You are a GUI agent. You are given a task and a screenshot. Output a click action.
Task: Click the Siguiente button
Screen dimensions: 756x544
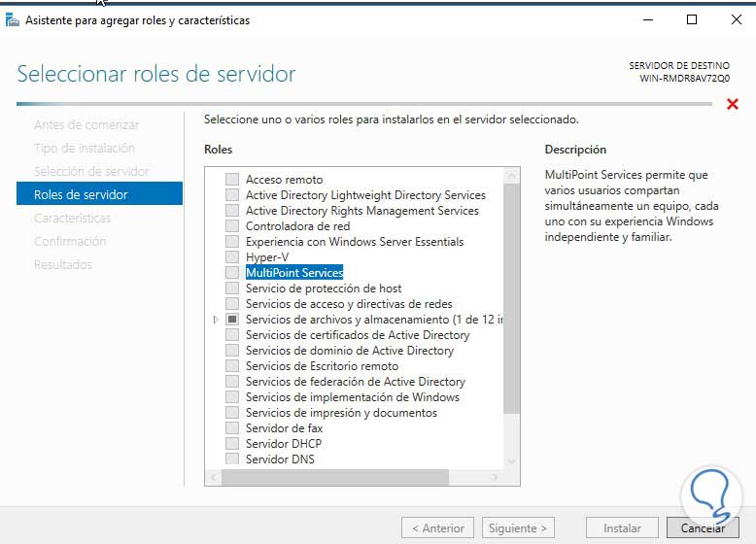[x=518, y=528]
